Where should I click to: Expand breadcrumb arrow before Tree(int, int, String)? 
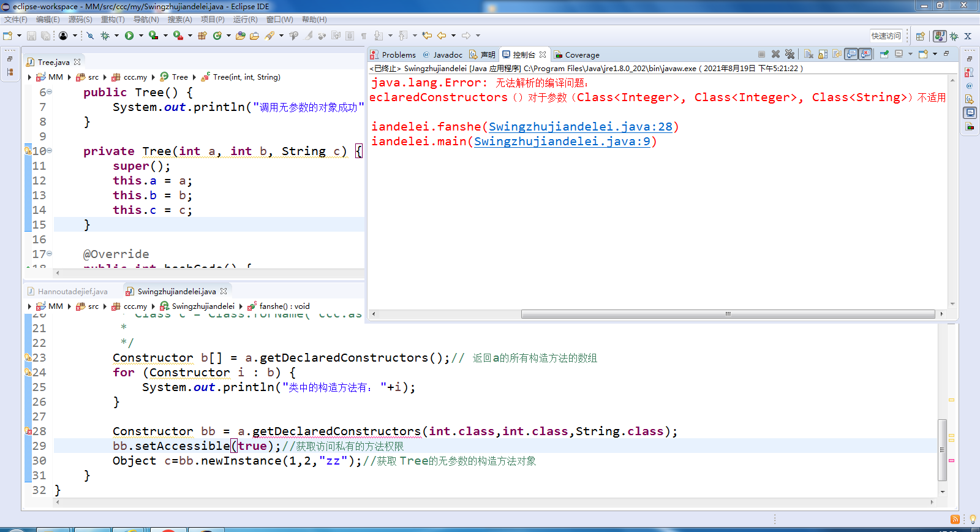tap(194, 77)
